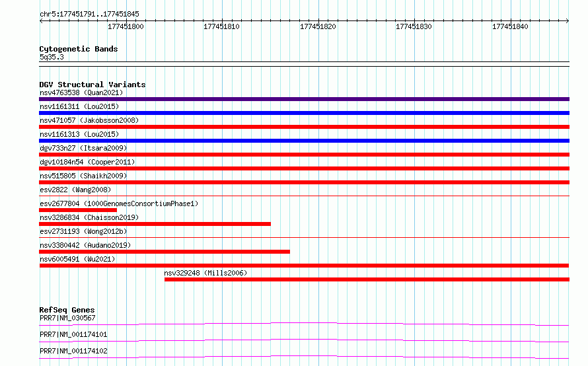Click the nsv6005491 (Wu2021) label
Image resolution: width=588 pixels, height=366 pixels.
pyautogui.click(x=77, y=259)
